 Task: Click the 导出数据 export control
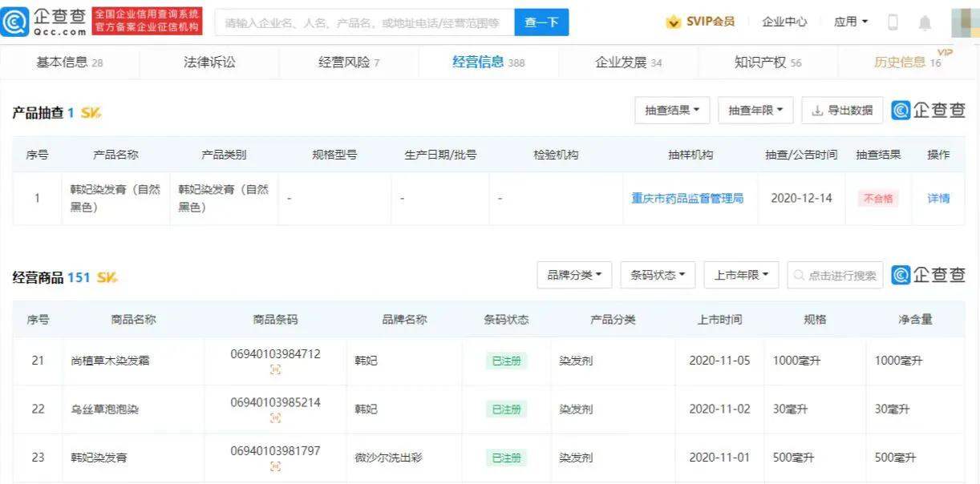(x=842, y=110)
